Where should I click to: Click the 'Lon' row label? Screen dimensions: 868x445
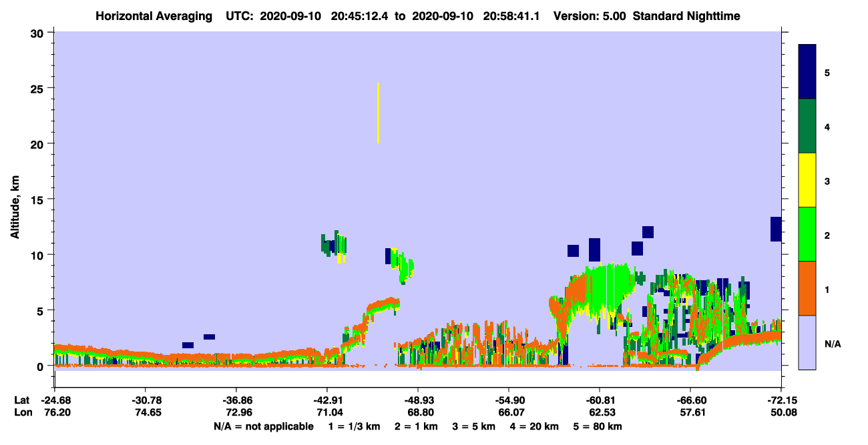click(x=22, y=413)
